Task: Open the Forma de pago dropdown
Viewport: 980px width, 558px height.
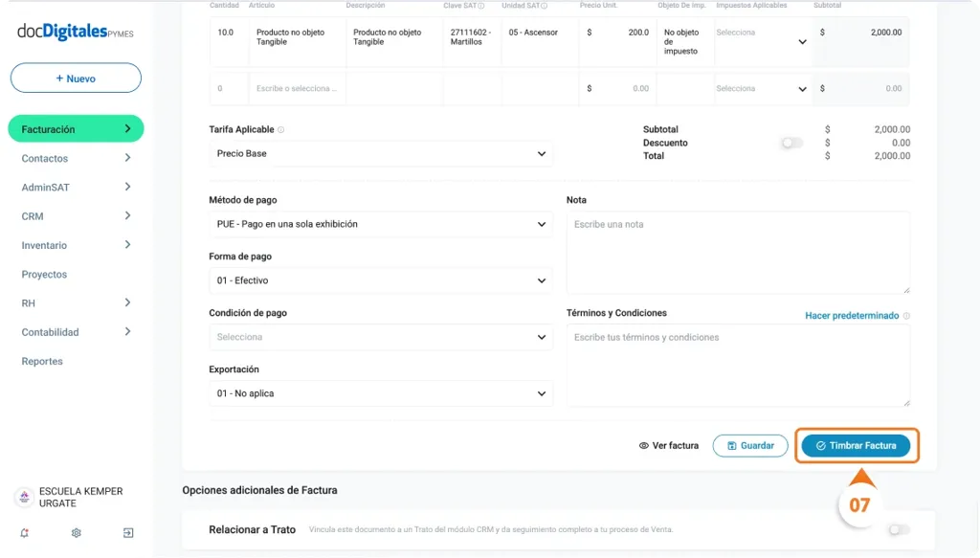Action: (380, 280)
